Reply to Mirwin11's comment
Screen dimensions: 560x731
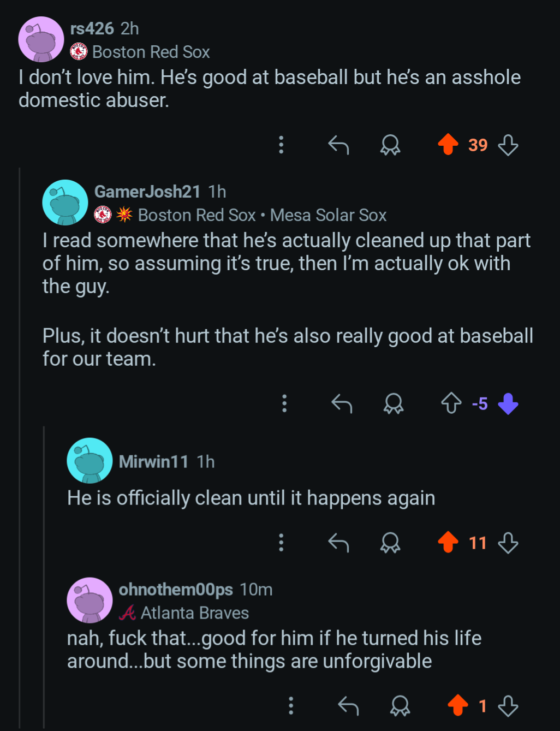coord(338,543)
